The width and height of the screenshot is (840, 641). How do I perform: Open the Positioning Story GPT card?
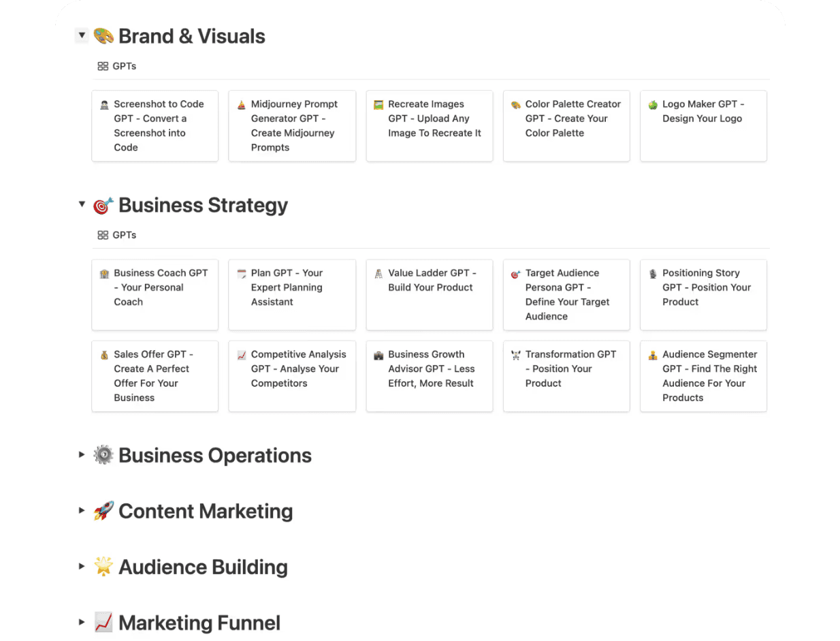point(703,294)
